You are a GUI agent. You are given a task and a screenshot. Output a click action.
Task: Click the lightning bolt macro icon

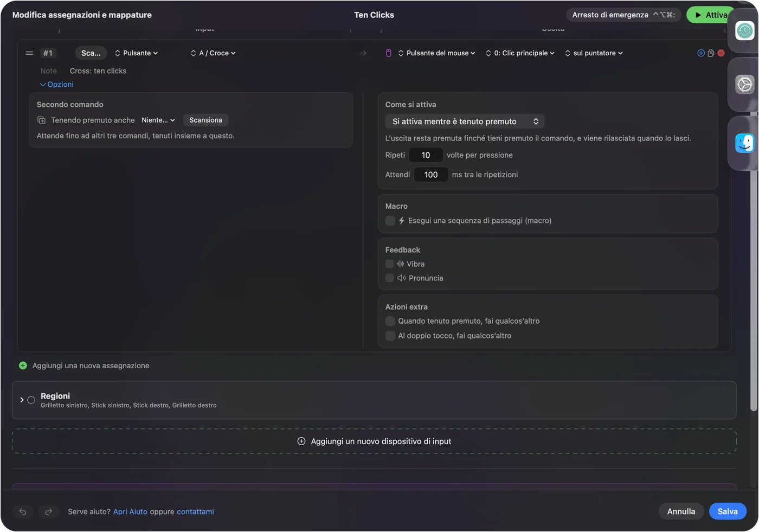402,221
